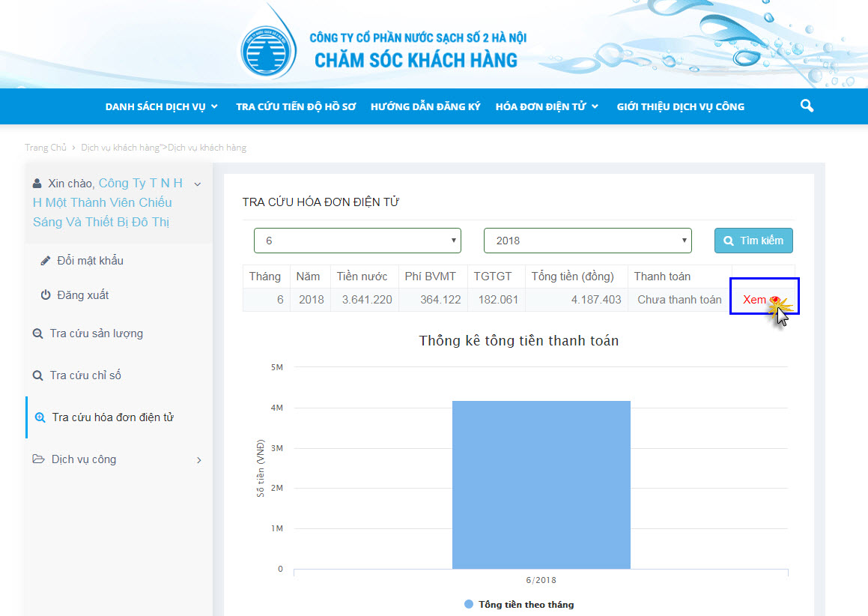Open the Trang Chủ breadcrumb link

tap(46, 147)
